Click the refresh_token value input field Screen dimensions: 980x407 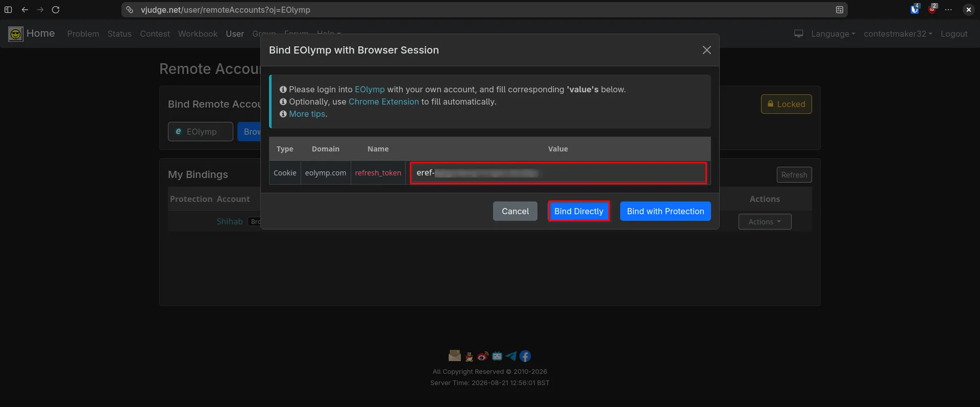558,173
